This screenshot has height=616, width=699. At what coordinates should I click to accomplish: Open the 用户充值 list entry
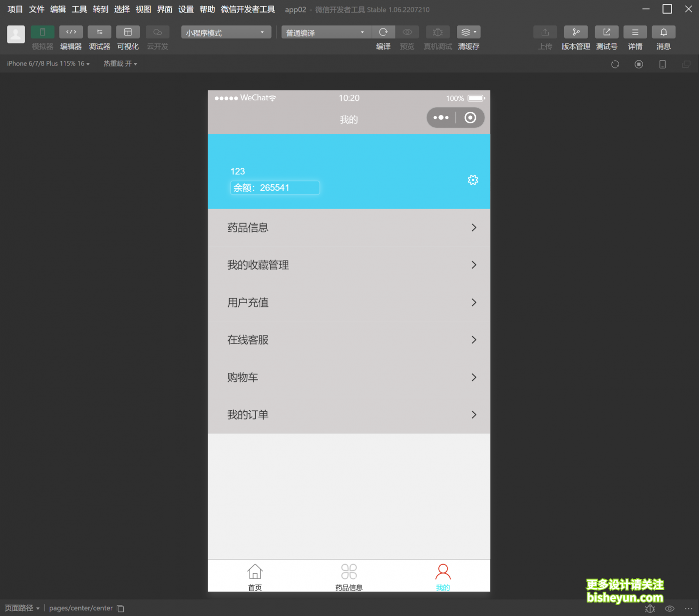349,303
